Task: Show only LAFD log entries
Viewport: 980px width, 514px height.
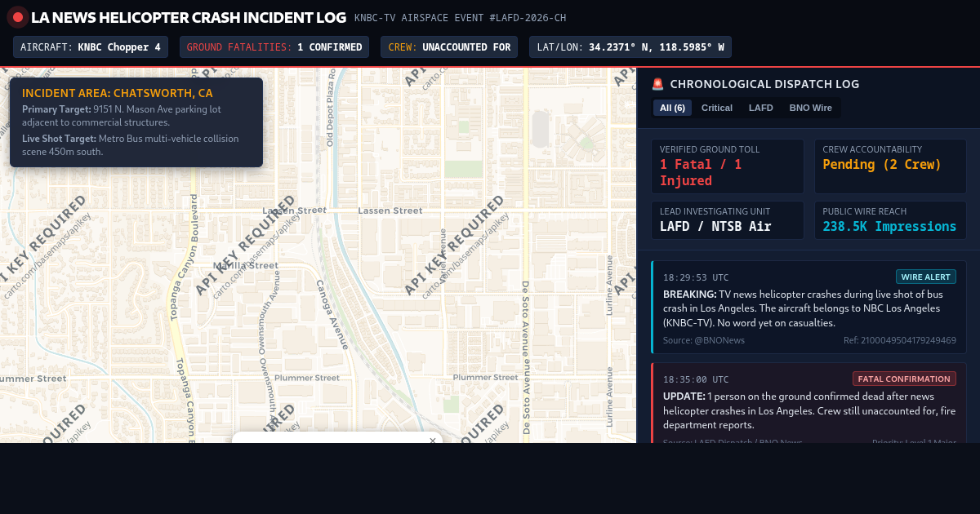Action: pos(761,108)
